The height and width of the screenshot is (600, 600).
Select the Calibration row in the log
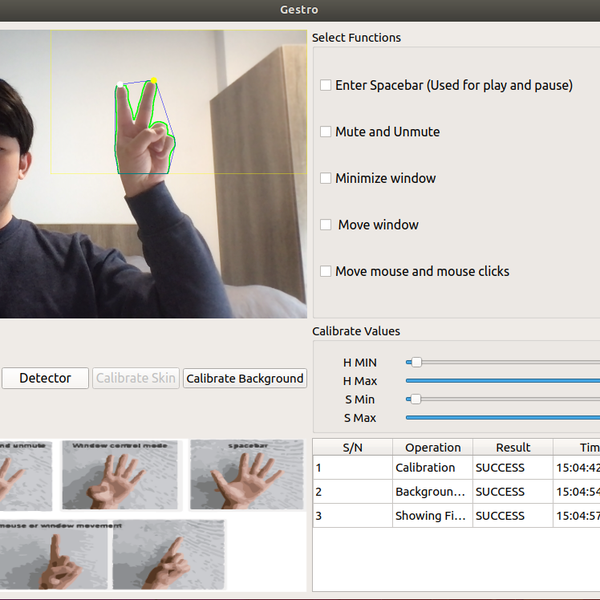(x=425, y=468)
